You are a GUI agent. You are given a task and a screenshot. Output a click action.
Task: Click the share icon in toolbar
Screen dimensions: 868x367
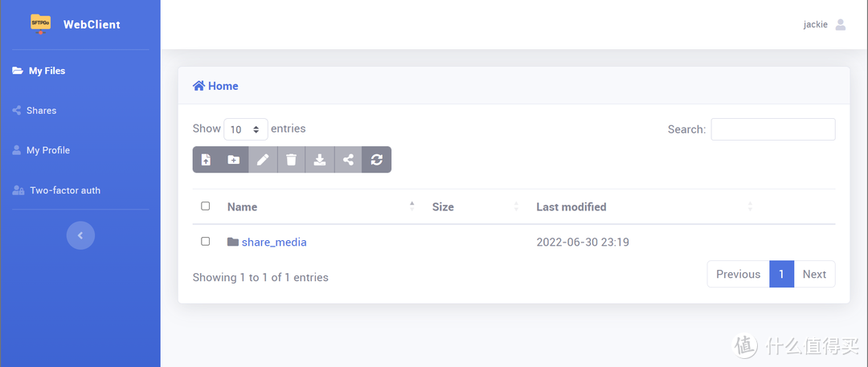pyautogui.click(x=348, y=160)
